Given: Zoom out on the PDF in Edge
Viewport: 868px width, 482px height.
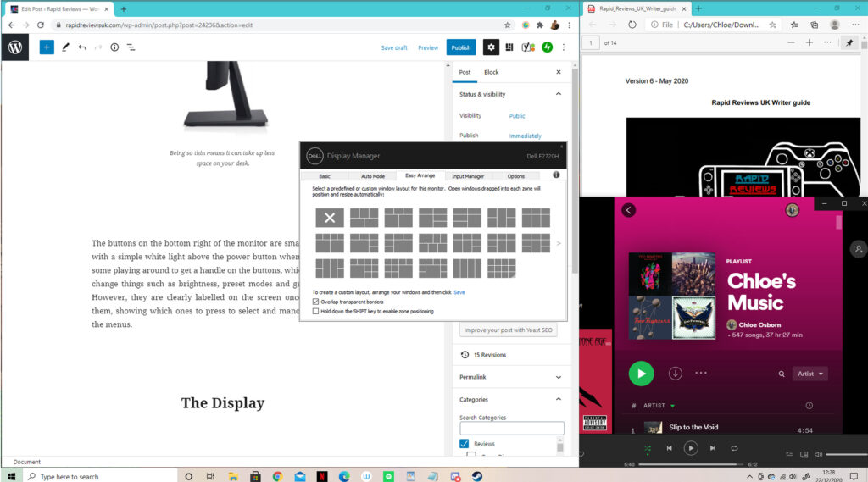Looking at the screenshot, I should (791, 42).
